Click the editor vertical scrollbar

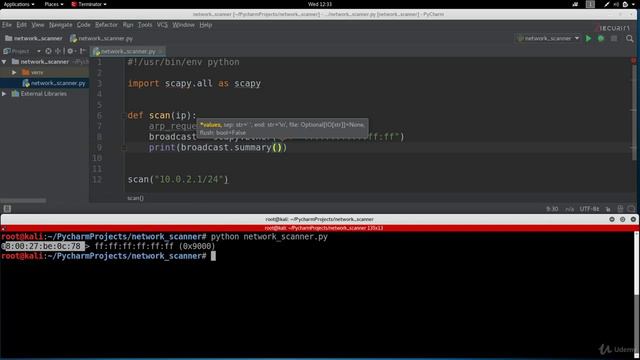point(634,113)
